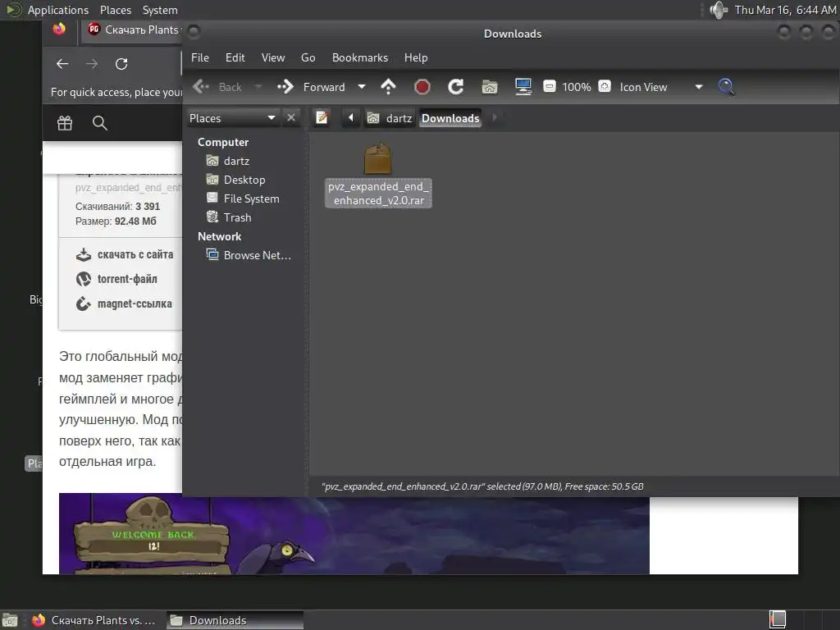Click the Firefox back arrow
840x630 pixels.
point(62,64)
